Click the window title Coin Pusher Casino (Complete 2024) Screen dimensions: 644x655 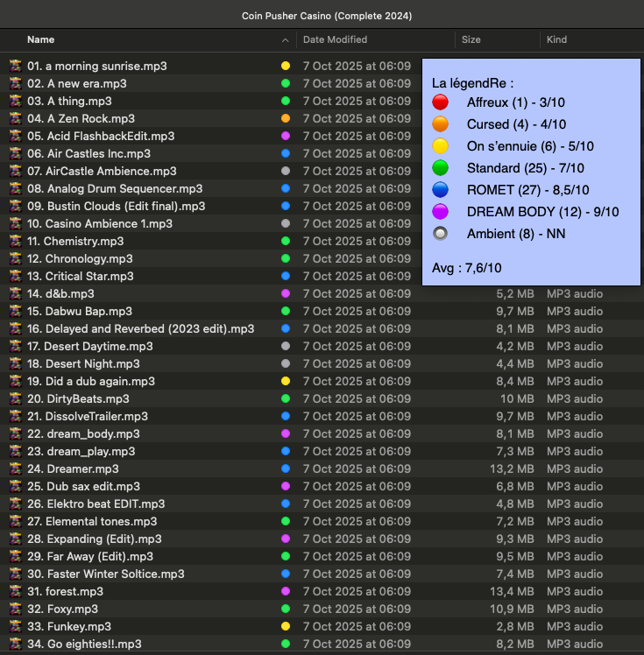click(x=327, y=16)
